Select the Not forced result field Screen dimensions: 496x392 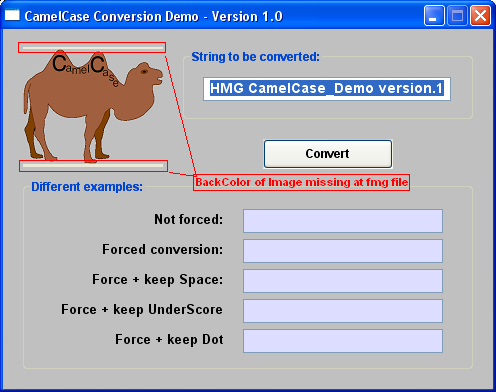(343, 221)
